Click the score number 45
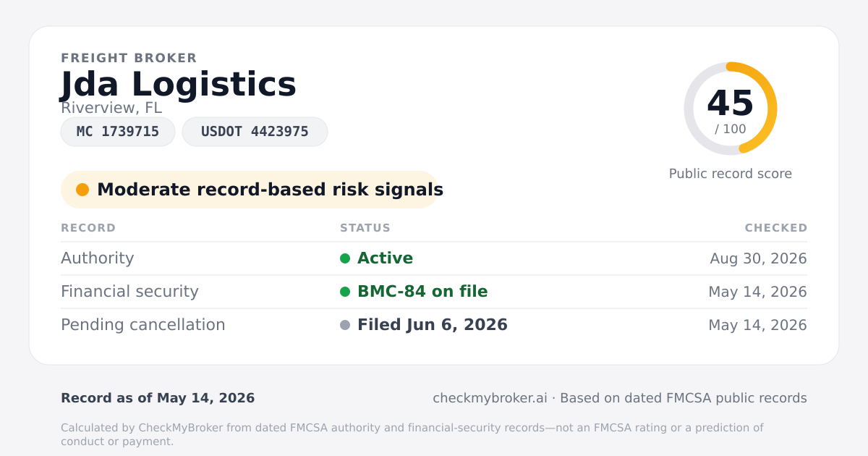868x456 pixels. 731,104
